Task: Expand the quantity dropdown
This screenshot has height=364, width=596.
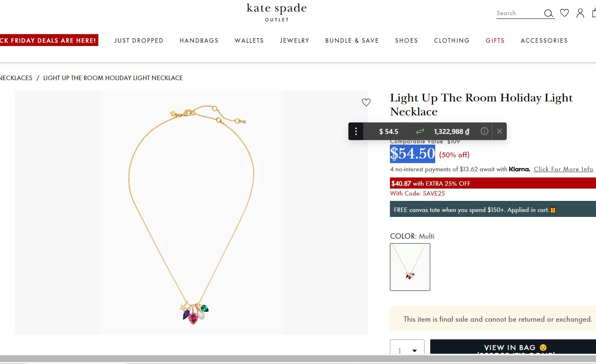Action: (407, 347)
